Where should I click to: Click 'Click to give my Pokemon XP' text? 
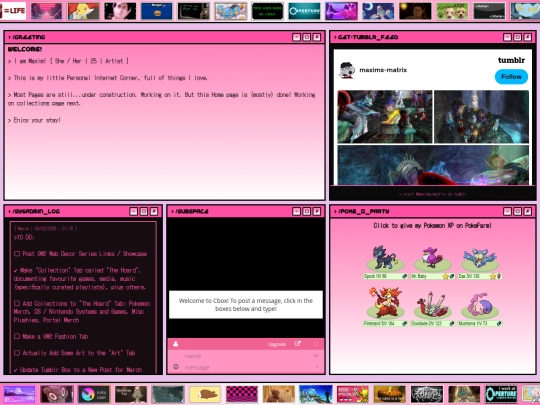click(x=433, y=226)
